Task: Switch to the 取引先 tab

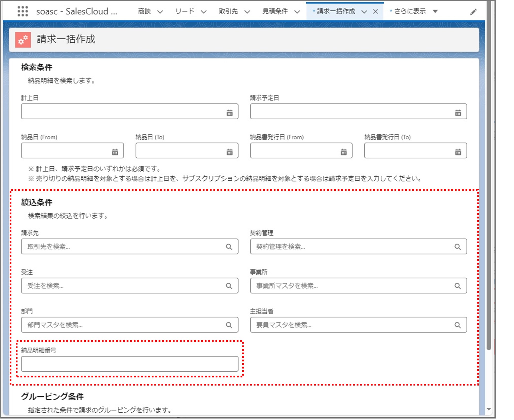Action: click(228, 11)
